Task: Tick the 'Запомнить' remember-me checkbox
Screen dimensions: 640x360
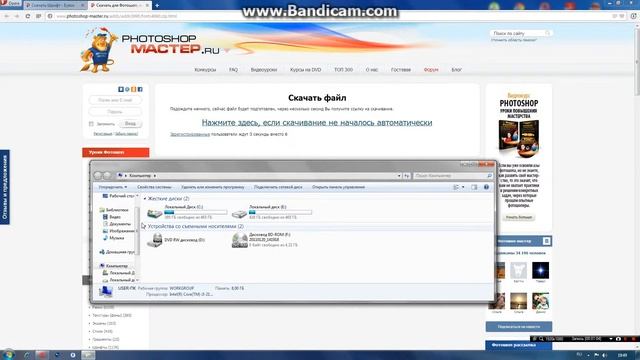Action: tap(91, 124)
